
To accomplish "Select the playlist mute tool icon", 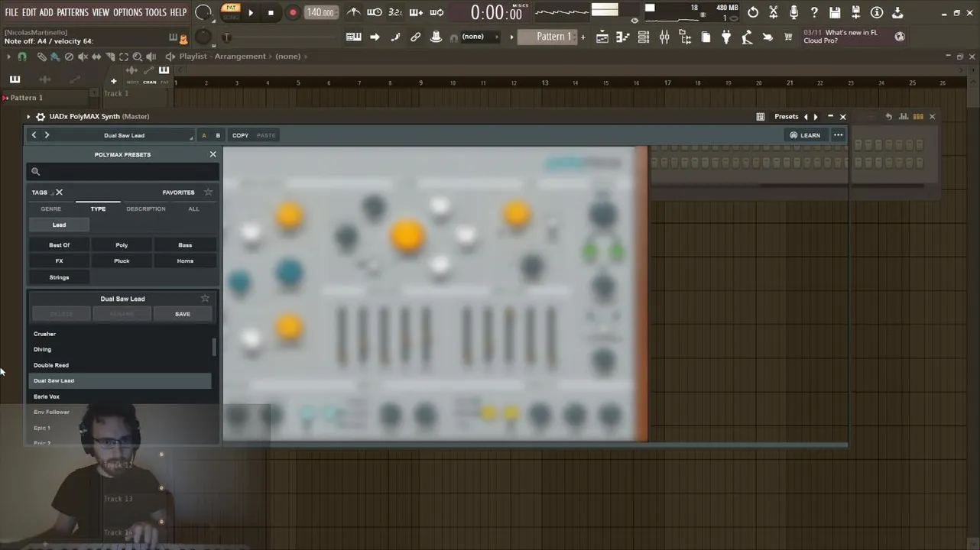I will [x=83, y=57].
